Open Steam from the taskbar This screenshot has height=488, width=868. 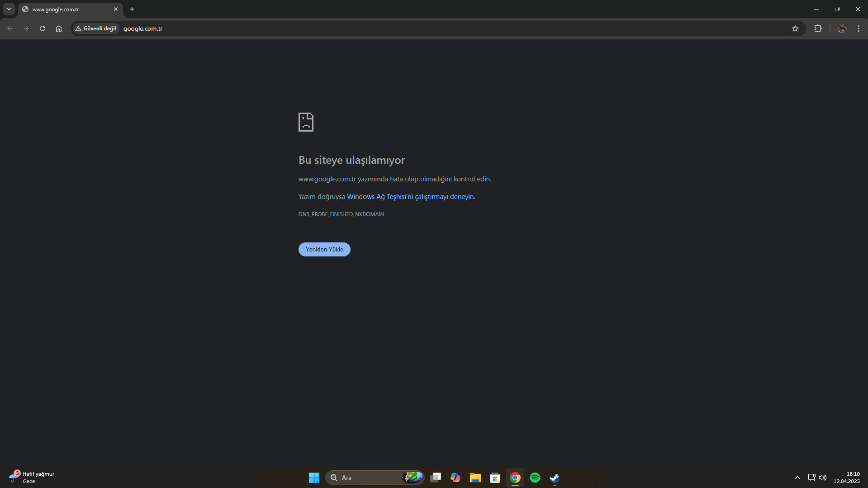tap(555, 478)
